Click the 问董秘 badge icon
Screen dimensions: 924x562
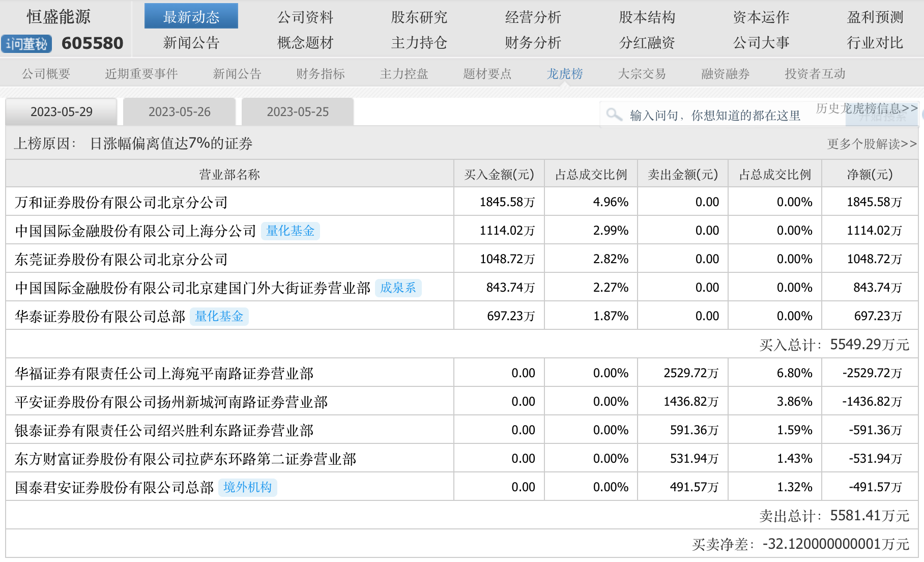[26, 44]
